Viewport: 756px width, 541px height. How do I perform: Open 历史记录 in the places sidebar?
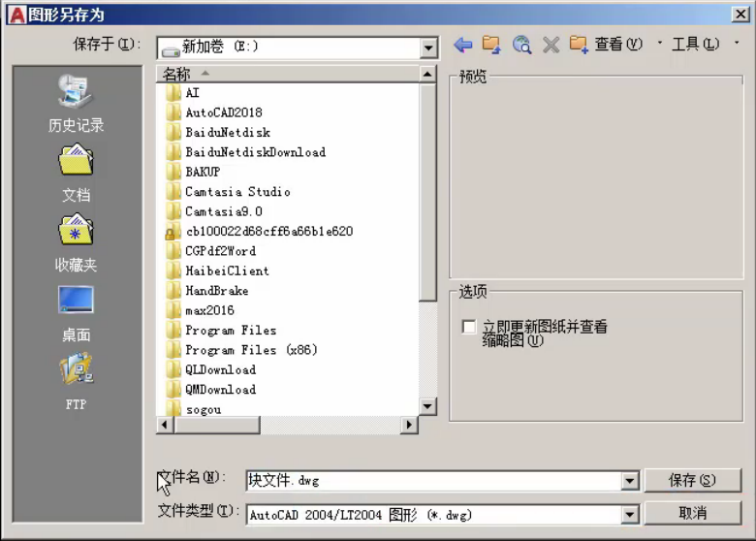click(77, 104)
